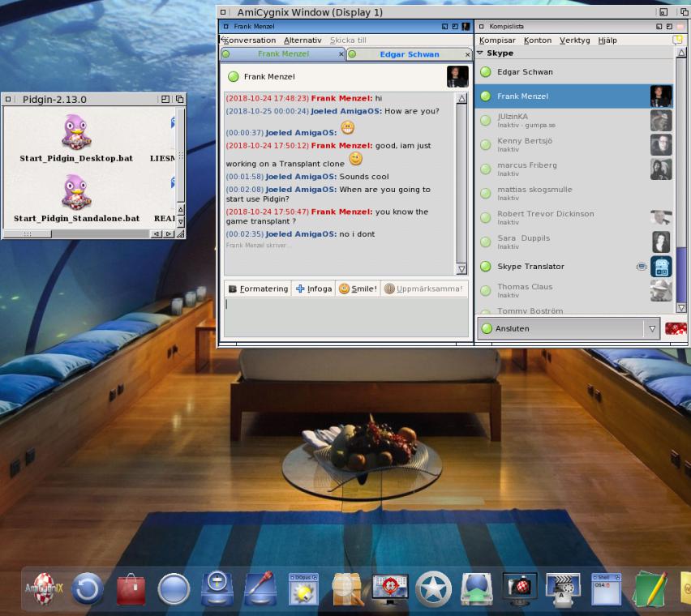Click buddy list scroll down arrow
Image resolution: width=691 pixels, height=616 pixels.
681,308
